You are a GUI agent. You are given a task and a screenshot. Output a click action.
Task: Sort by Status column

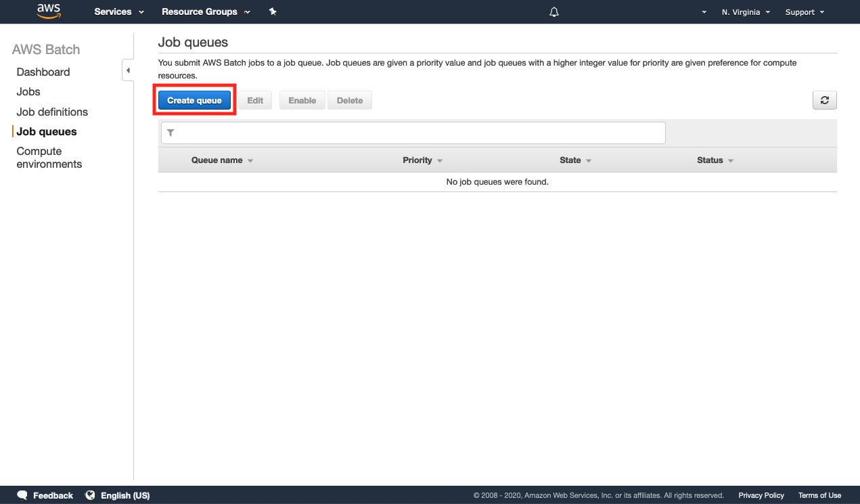715,160
